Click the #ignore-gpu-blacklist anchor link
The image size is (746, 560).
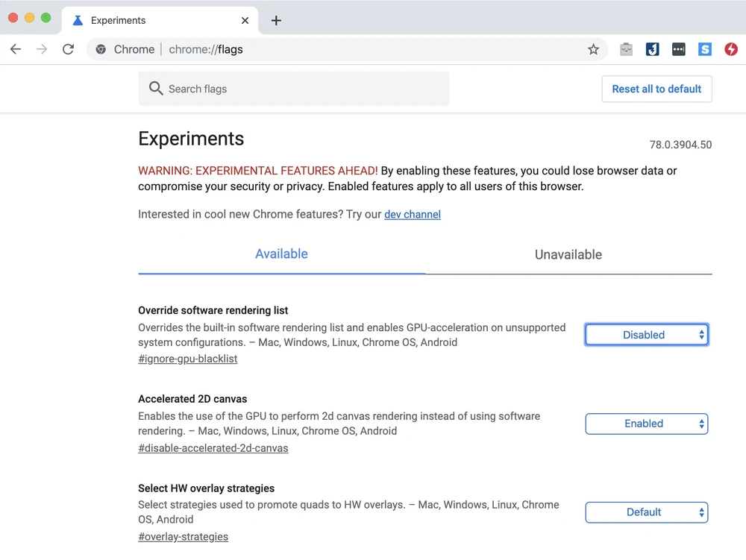188,359
